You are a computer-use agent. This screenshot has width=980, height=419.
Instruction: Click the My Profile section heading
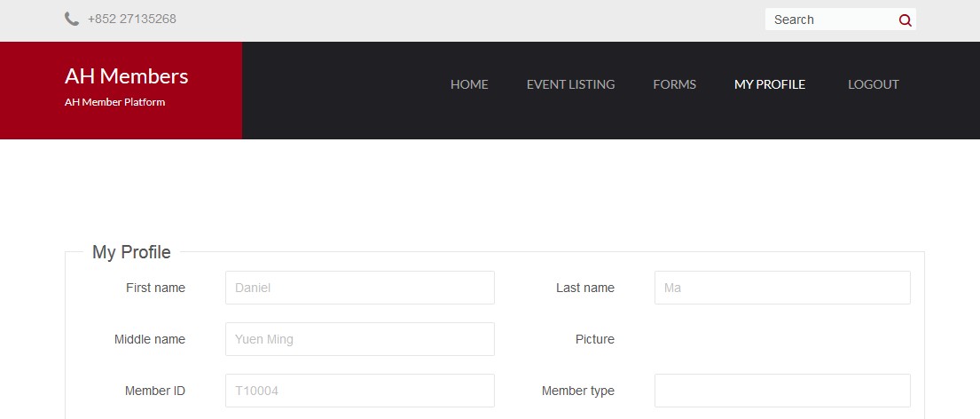[x=131, y=252]
